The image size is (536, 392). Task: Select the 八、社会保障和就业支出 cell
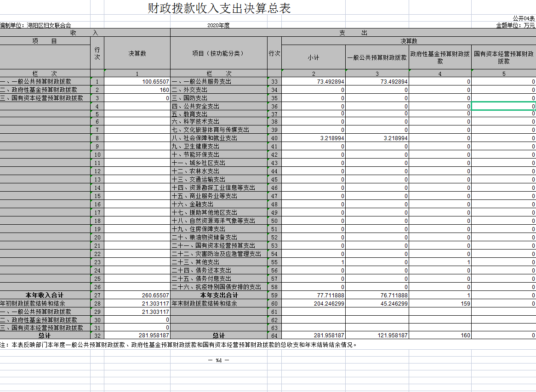tap(218, 138)
